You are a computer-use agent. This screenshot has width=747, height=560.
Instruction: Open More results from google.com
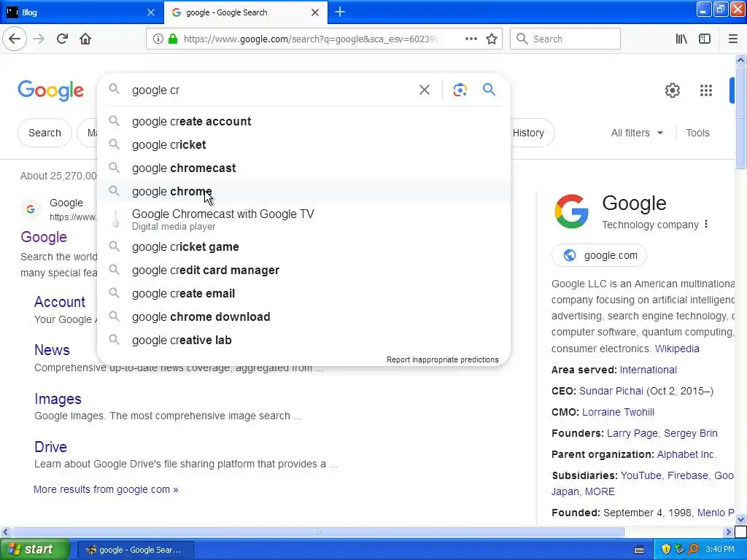(x=106, y=489)
